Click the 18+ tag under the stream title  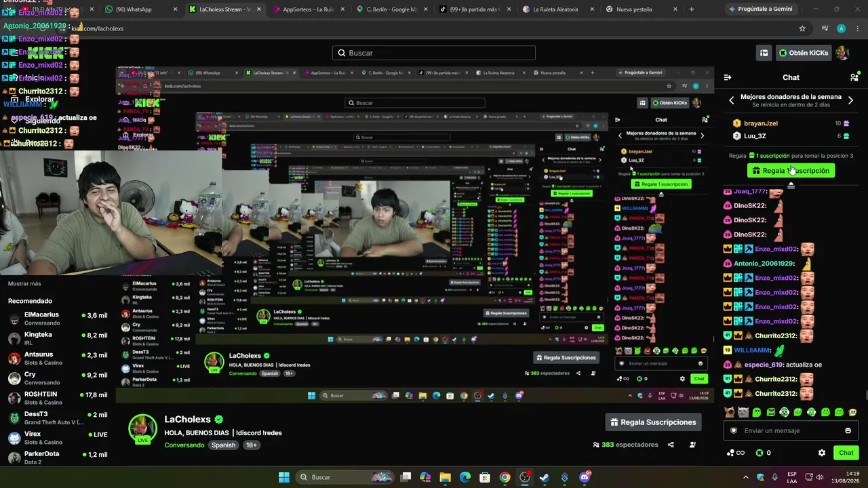click(x=252, y=445)
